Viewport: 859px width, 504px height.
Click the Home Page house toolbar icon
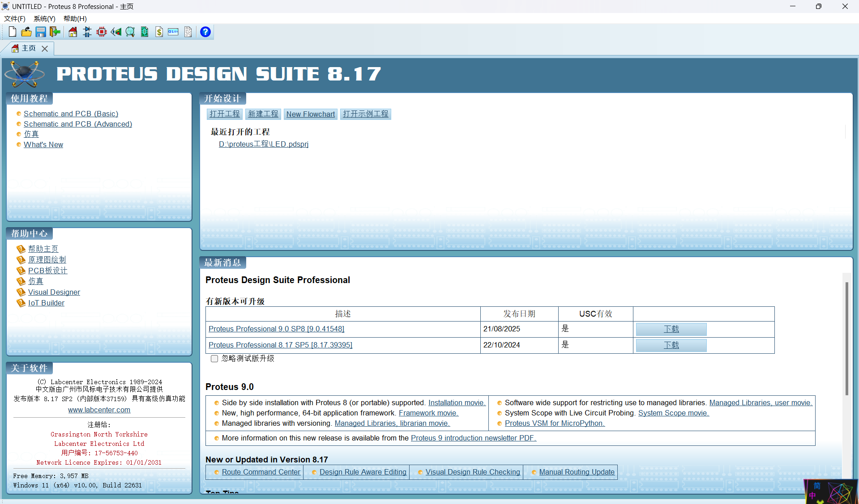coord(73,32)
